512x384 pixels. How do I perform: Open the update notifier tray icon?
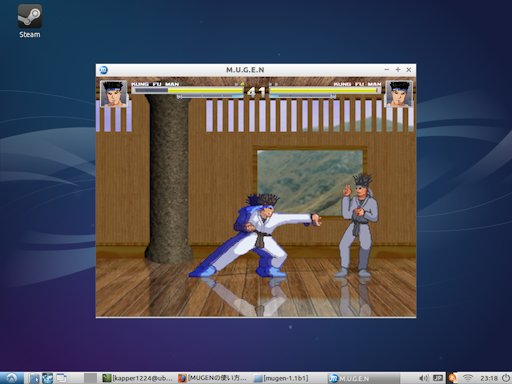[453, 378]
